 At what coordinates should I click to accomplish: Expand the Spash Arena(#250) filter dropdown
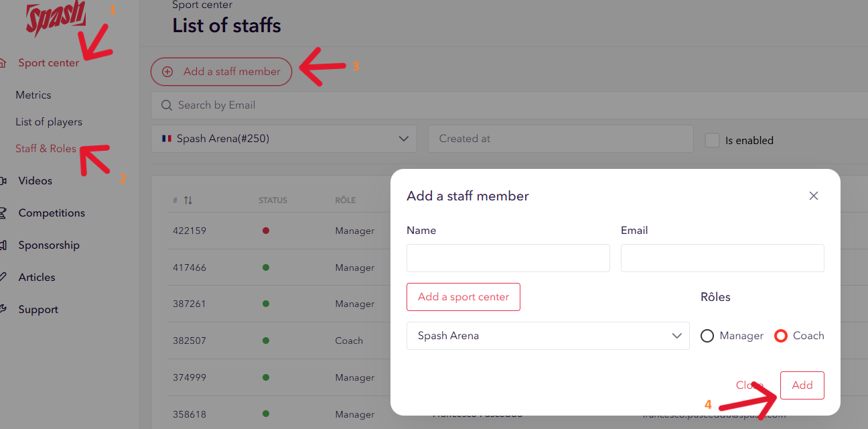click(403, 139)
